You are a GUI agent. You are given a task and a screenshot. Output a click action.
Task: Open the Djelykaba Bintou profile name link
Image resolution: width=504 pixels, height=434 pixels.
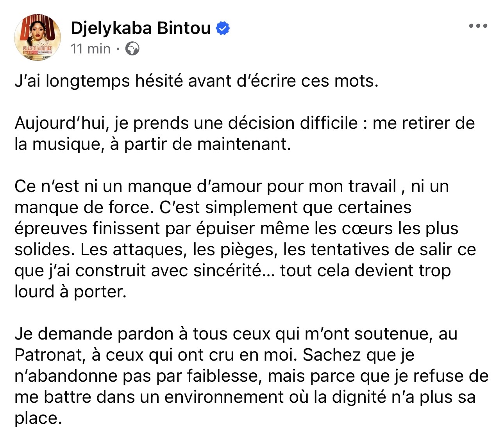(141, 28)
